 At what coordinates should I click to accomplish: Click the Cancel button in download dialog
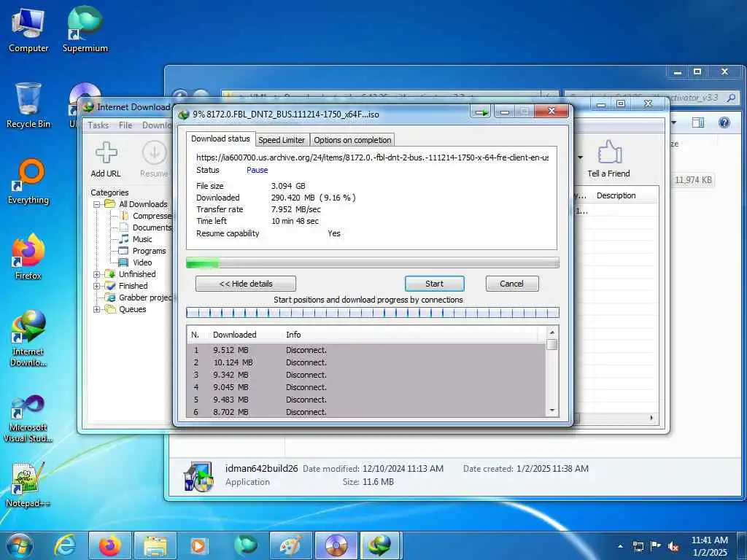click(x=512, y=284)
